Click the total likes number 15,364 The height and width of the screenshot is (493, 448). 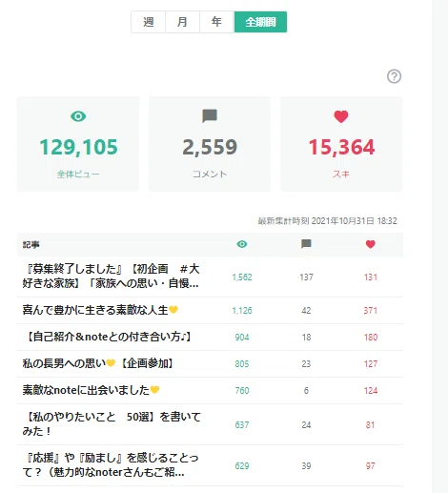point(341,147)
